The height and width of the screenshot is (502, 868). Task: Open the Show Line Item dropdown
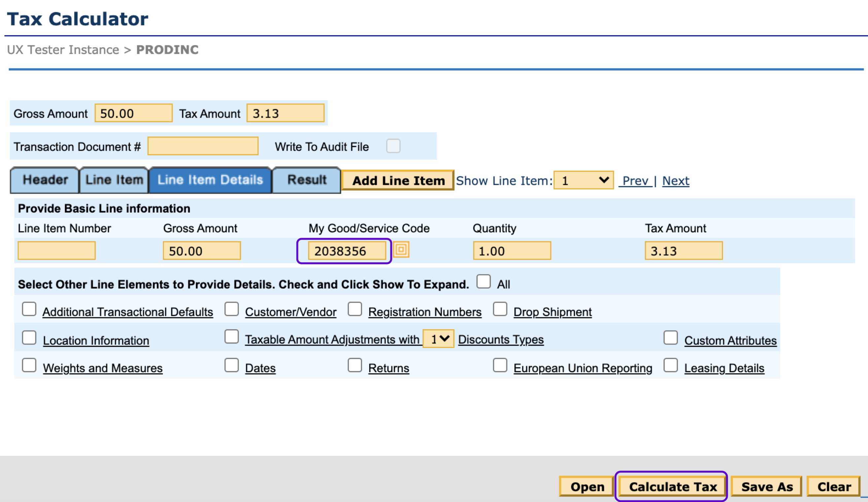click(x=584, y=180)
